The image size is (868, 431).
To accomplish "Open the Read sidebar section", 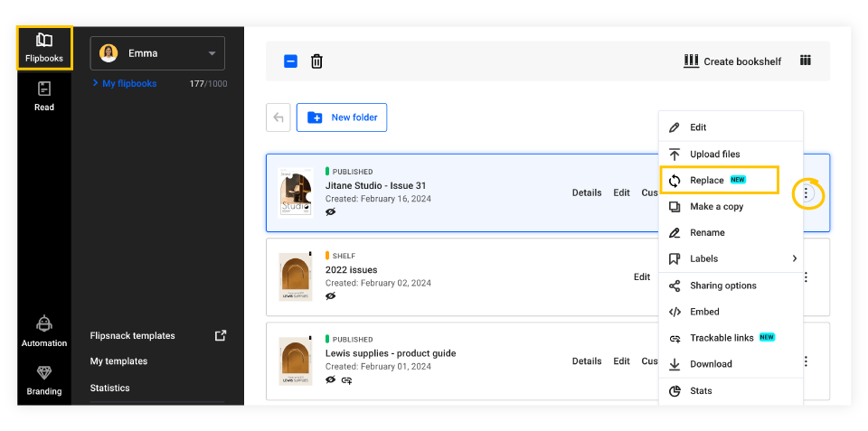I will [x=44, y=97].
